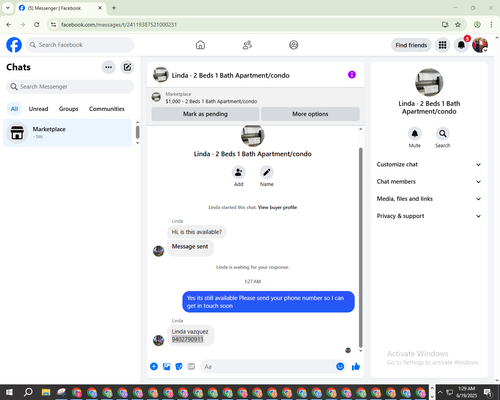Viewport: 500px width, 400px height.
Task: Open the notifications bell
Action: click(461, 45)
